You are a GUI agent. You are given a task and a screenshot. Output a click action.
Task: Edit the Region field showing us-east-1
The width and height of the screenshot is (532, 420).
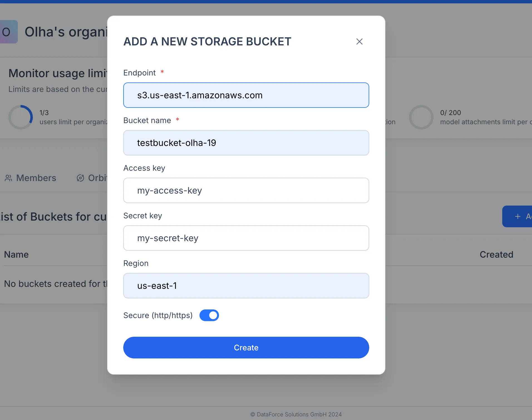246,285
